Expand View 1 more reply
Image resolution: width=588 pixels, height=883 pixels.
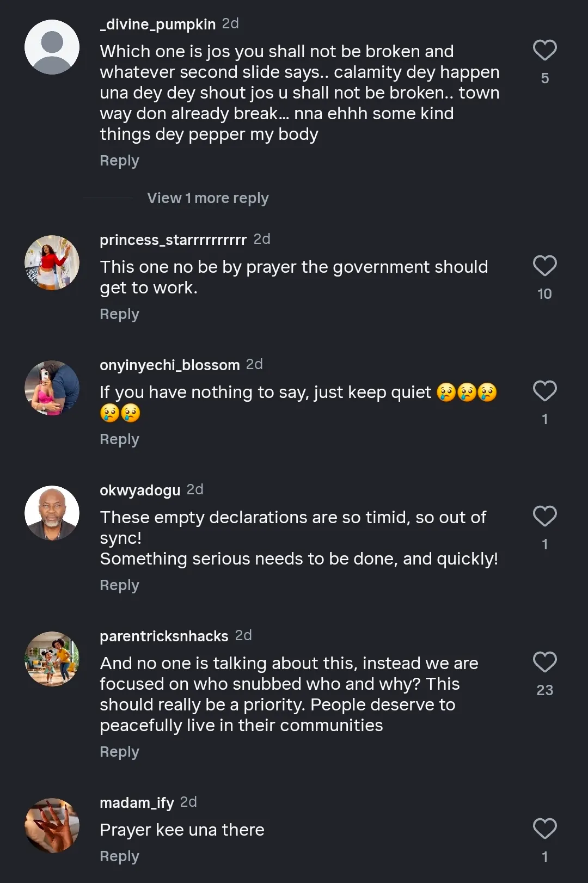[207, 198]
